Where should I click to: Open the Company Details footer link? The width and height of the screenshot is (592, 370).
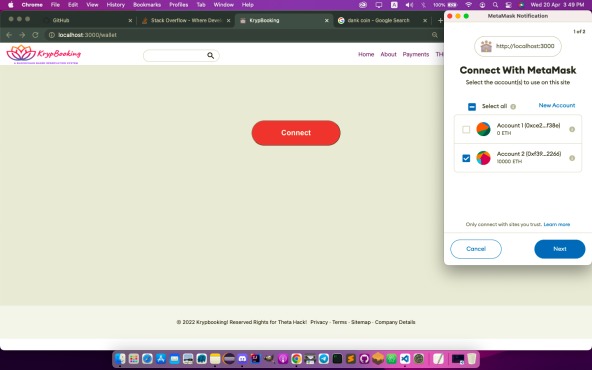[x=395, y=322]
